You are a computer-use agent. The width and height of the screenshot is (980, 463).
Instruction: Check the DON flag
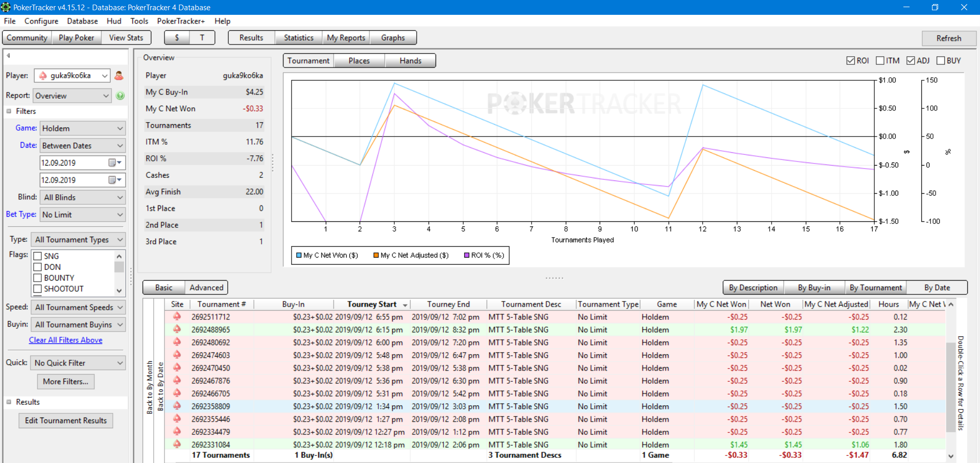[37, 267]
